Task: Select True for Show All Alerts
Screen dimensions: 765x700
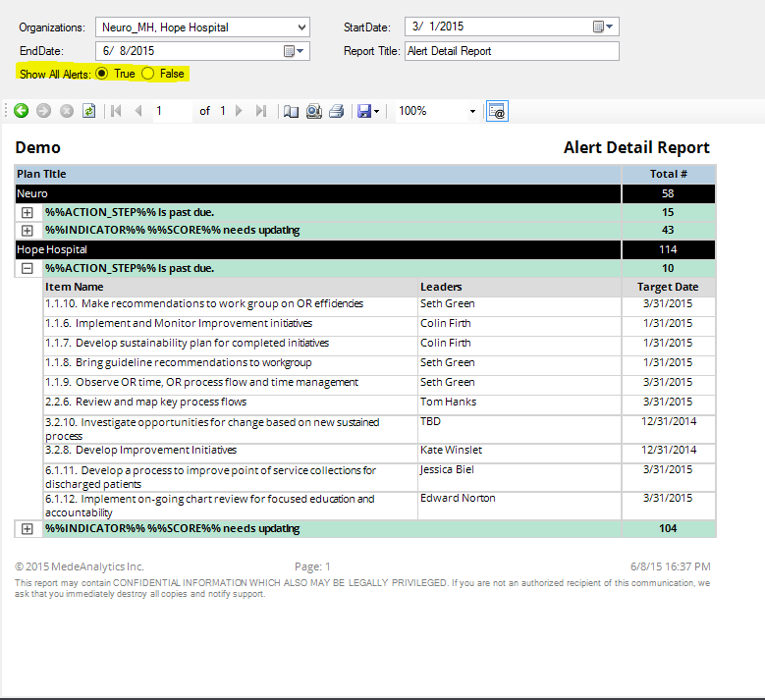Action: coord(101,74)
